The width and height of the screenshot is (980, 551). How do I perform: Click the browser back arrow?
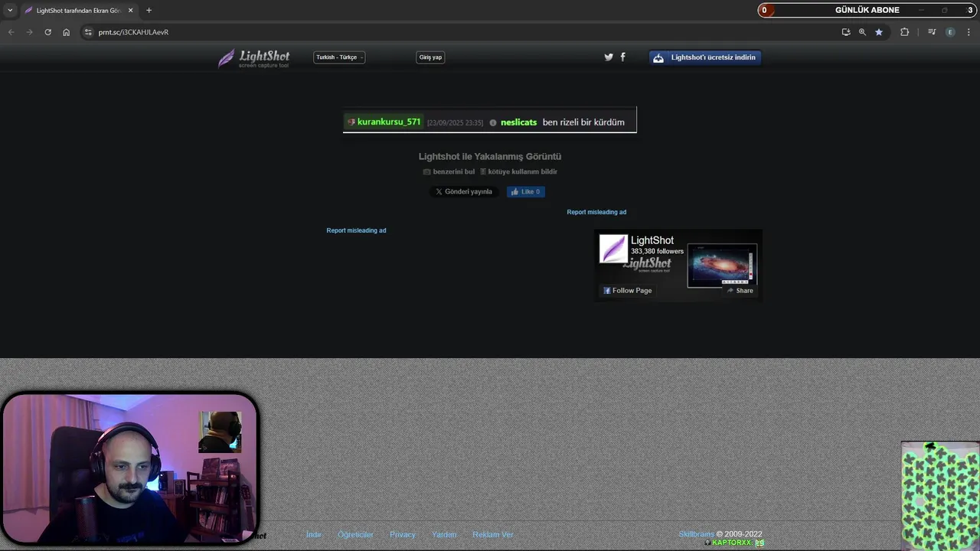point(11,32)
